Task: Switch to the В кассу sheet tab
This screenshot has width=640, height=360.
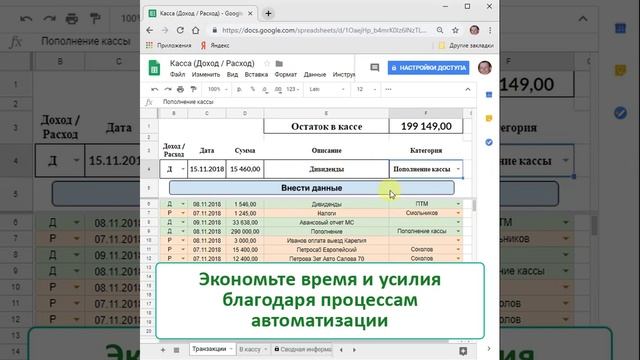Action: [x=250, y=349]
